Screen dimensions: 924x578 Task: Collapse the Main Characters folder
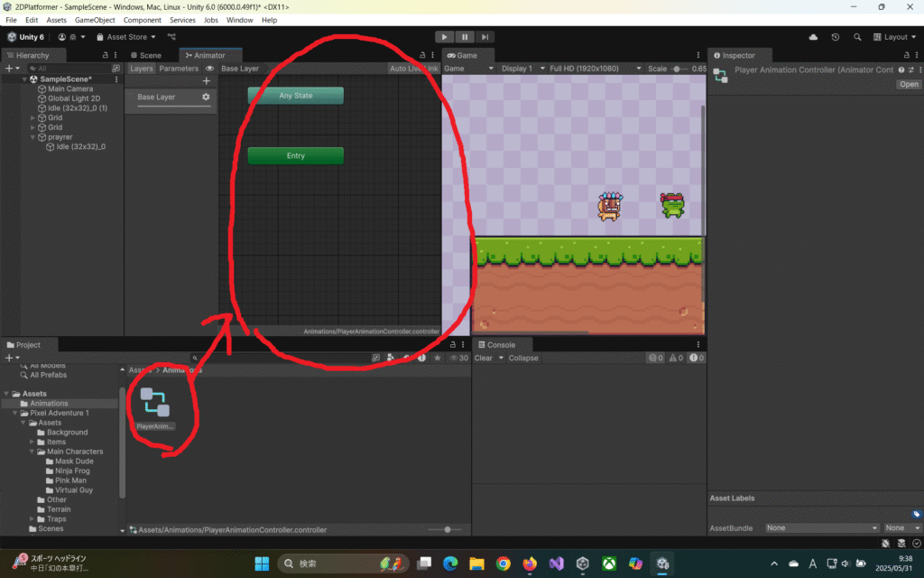[32, 452]
